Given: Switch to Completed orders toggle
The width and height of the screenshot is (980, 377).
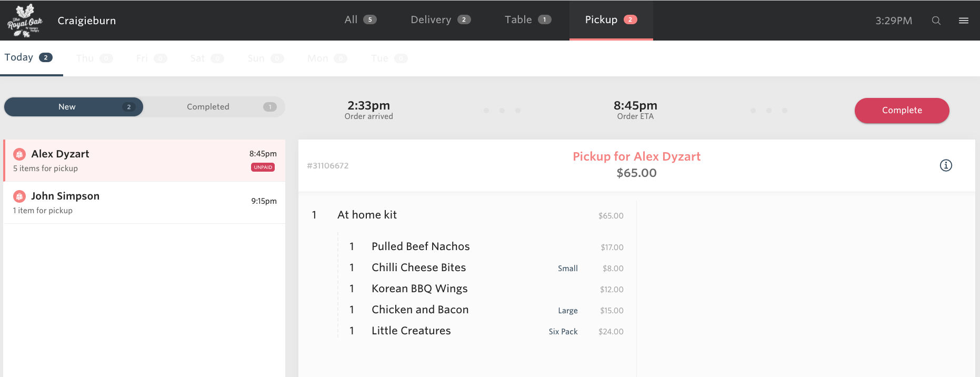Looking at the screenshot, I should [x=214, y=107].
